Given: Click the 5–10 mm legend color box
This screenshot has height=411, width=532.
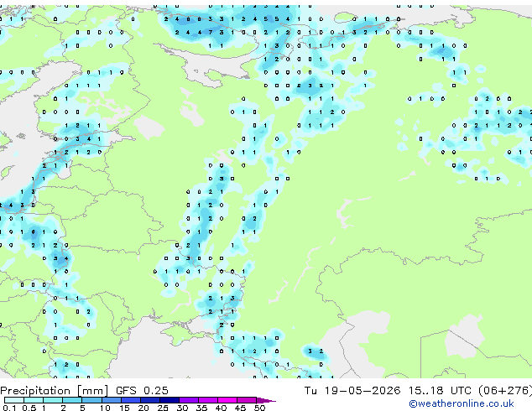Looking at the screenshot, I should click(x=91, y=400).
